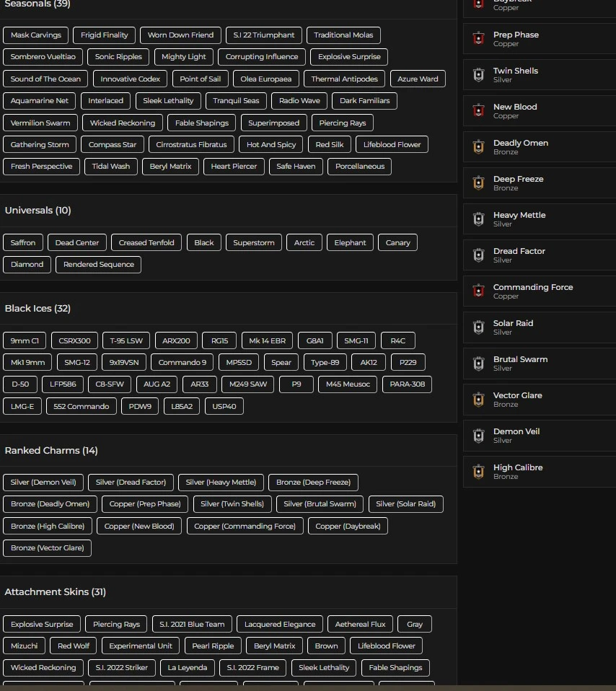Click the Saffron universal skin tag

(23, 243)
